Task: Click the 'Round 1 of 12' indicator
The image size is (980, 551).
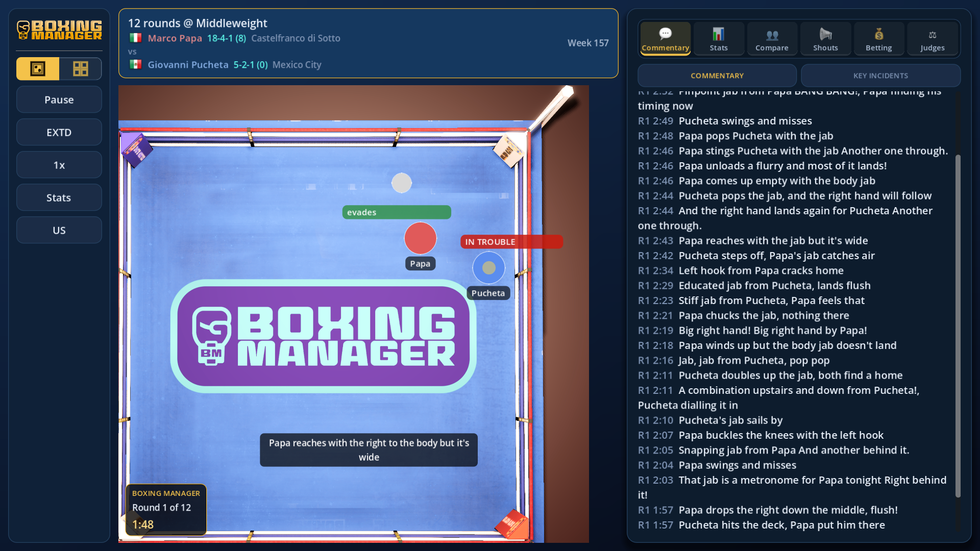Action: [x=161, y=508]
